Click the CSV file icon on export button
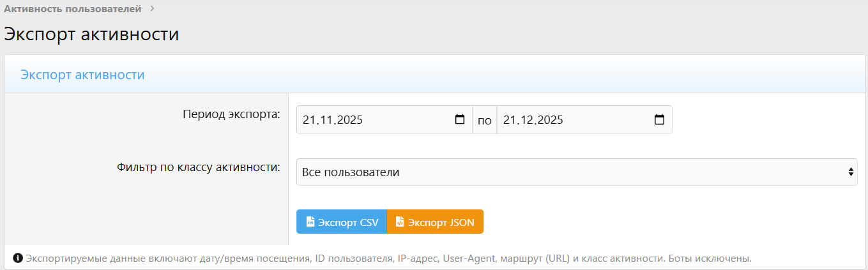Screen dimensions: 868x270 310,222
